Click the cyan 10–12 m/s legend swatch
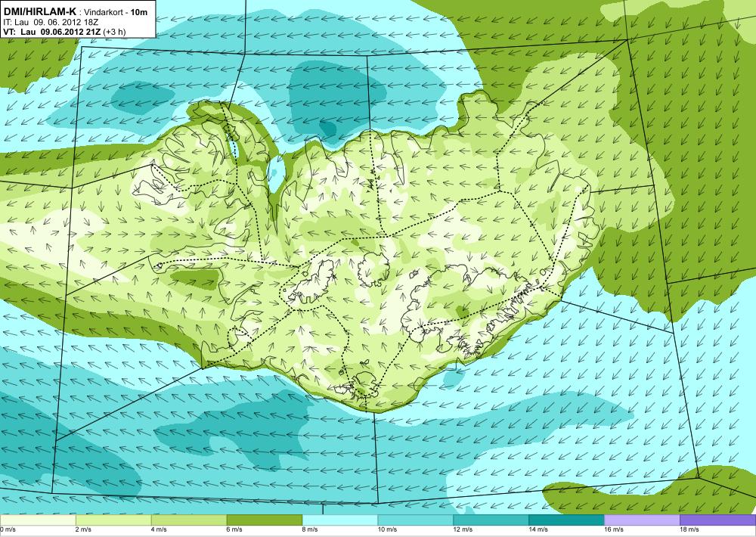The width and height of the screenshot is (756, 537). point(416,520)
